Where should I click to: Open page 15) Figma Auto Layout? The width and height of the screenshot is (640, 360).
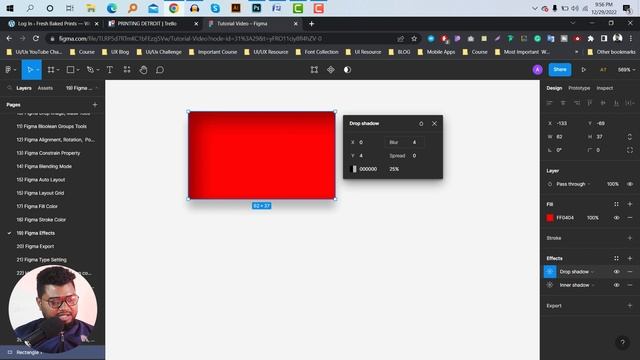click(x=40, y=180)
